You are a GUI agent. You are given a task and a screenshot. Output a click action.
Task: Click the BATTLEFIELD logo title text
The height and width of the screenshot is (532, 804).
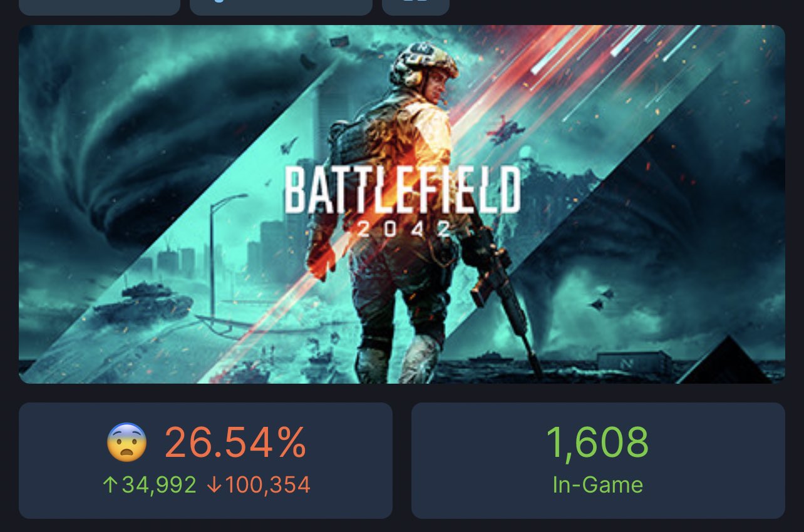click(x=402, y=189)
